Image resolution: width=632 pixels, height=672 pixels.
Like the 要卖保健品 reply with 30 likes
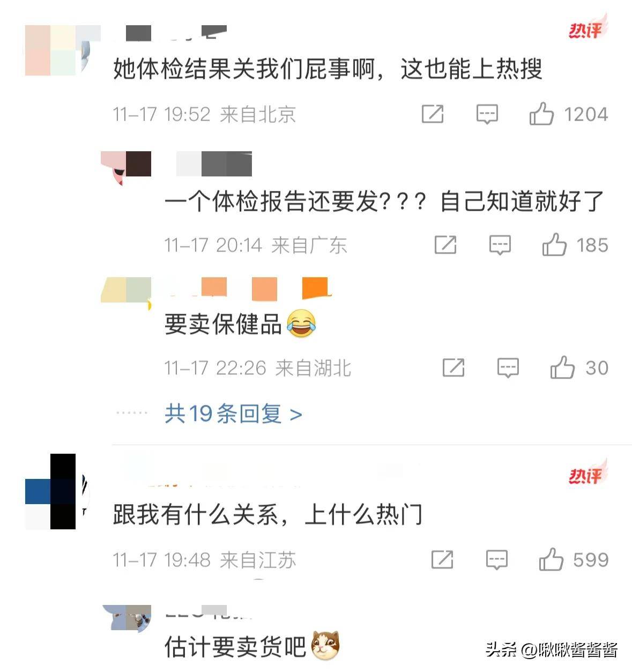click(563, 367)
